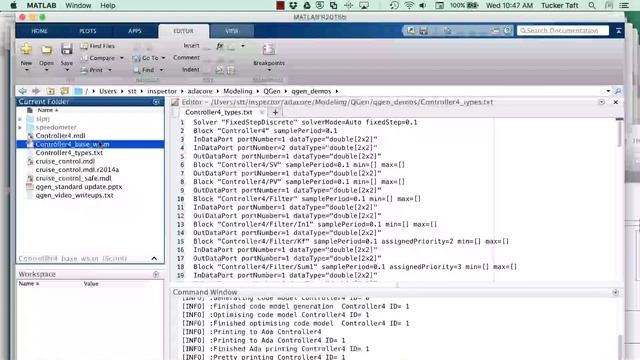Collapse the file details panel chevron

(x=154, y=258)
